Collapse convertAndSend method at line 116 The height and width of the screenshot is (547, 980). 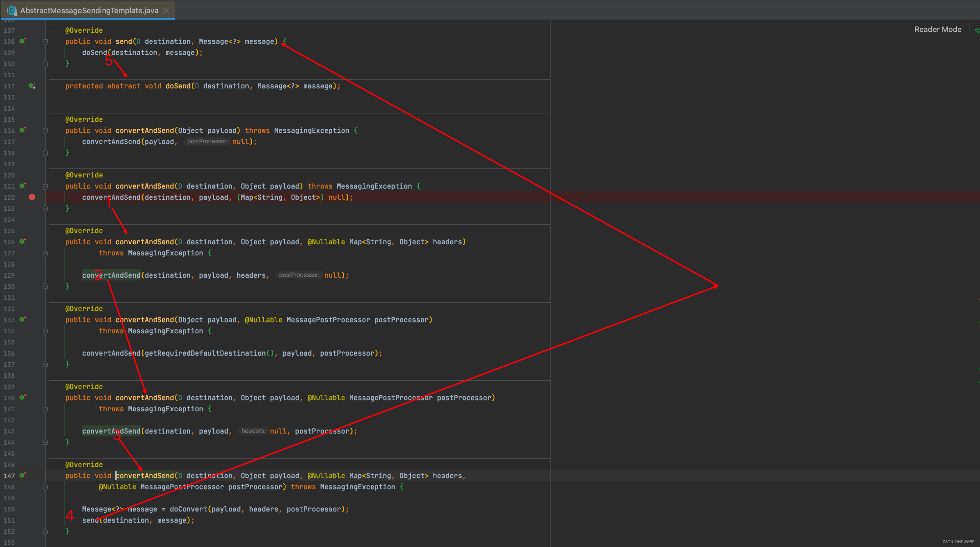click(x=45, y=131)
